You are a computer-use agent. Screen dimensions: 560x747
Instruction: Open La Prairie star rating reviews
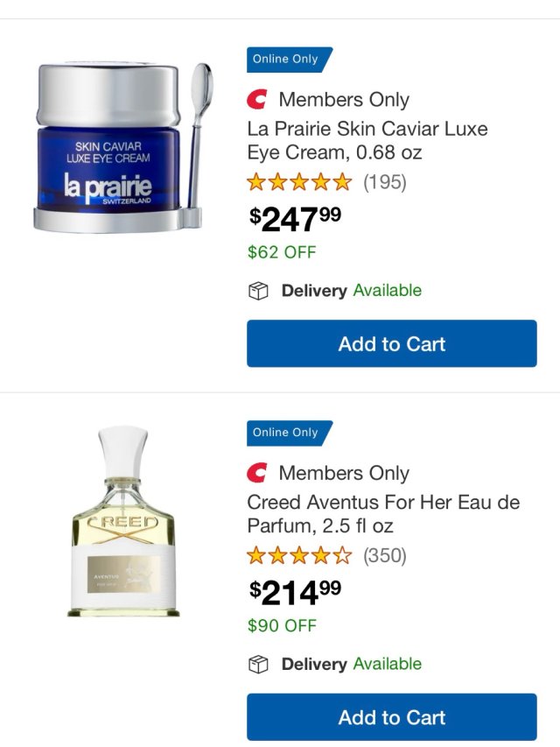point(299,182)
